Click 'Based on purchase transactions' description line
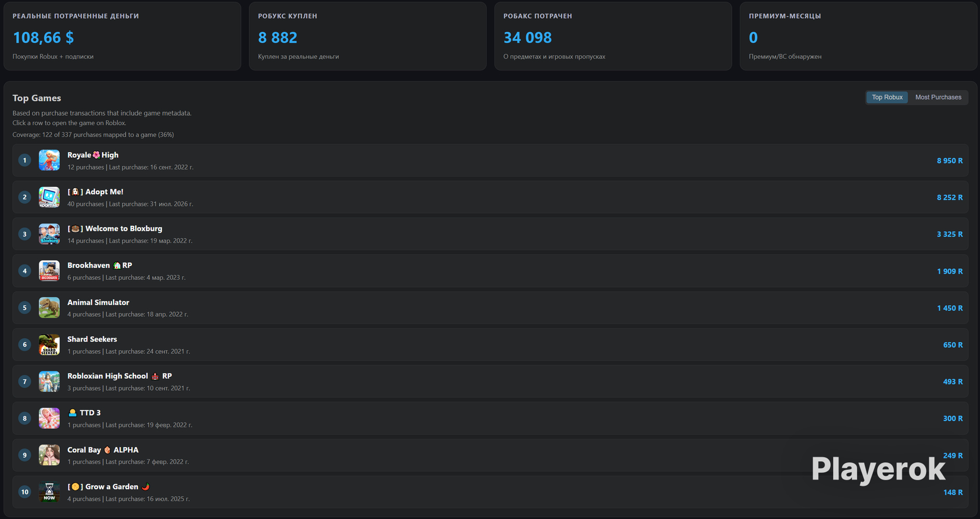This screenshot has width=980, height=519. 102,113
